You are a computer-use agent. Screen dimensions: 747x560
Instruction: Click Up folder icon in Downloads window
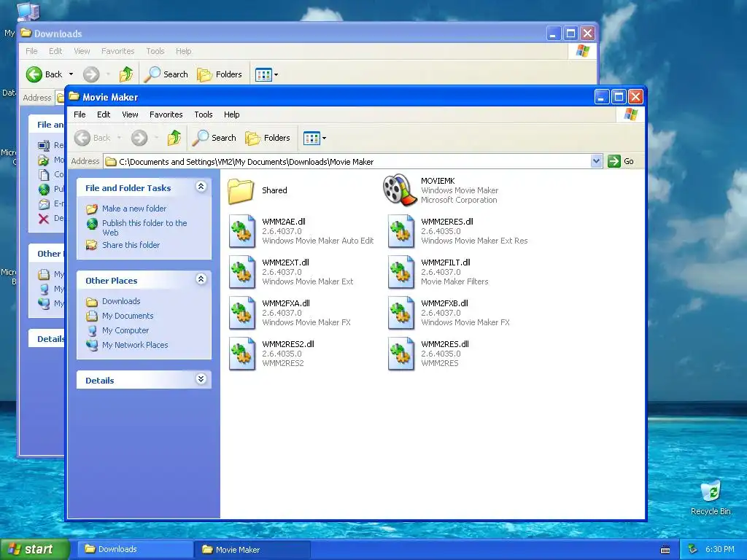(x=125, y=74)
